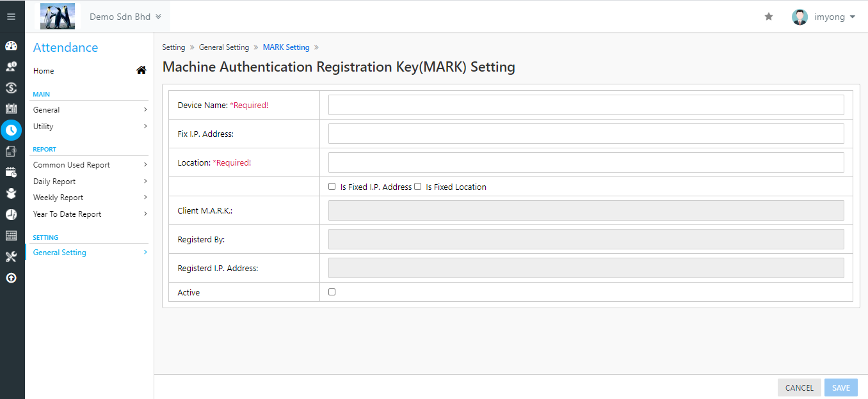
Task: Open the Demo Sdn Bhd company dropdown
Action: (x=125, y=17)
